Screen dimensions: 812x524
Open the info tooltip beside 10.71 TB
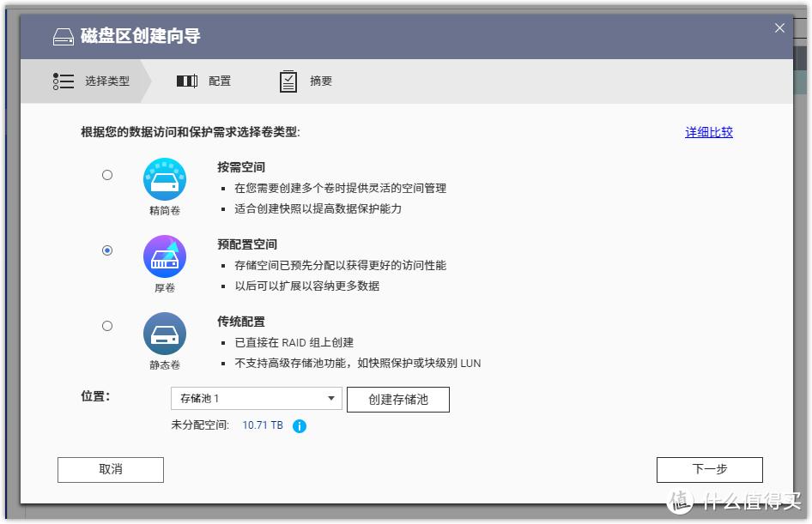[298, 425]
